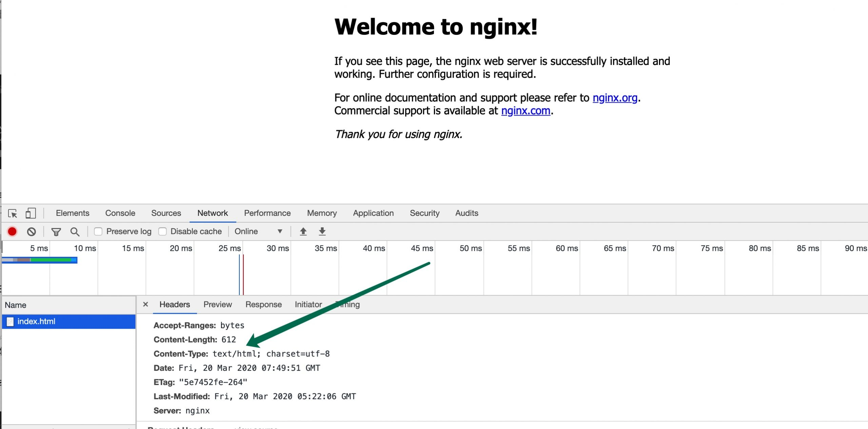868x429 pixels.
Task: Open the Security tab
Action: click(425, 213)
